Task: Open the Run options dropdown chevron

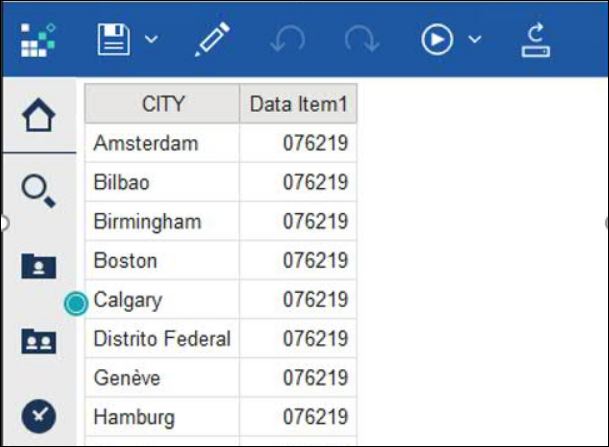Action: (475, 39)
